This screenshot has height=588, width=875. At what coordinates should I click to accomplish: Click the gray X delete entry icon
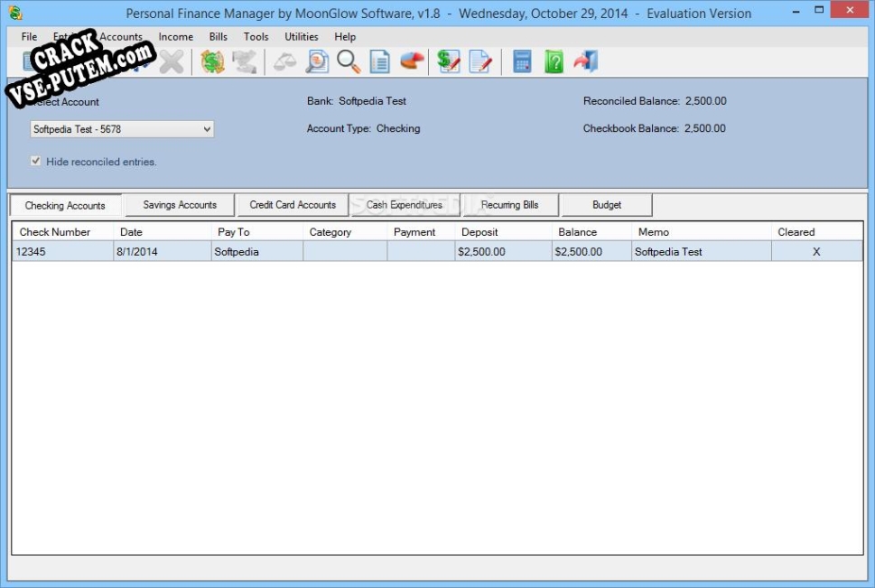[172, 61]
